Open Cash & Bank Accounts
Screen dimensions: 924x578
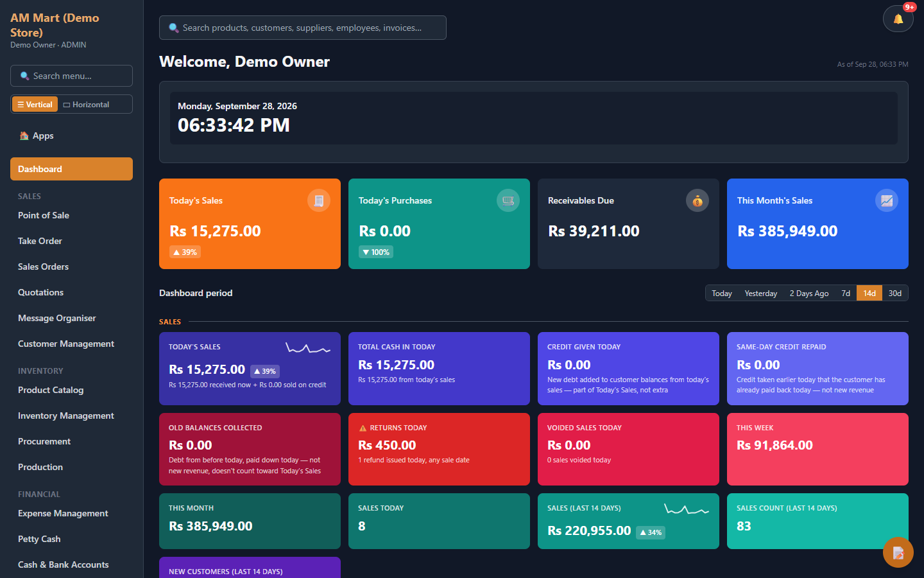click(x=71, y=565)
